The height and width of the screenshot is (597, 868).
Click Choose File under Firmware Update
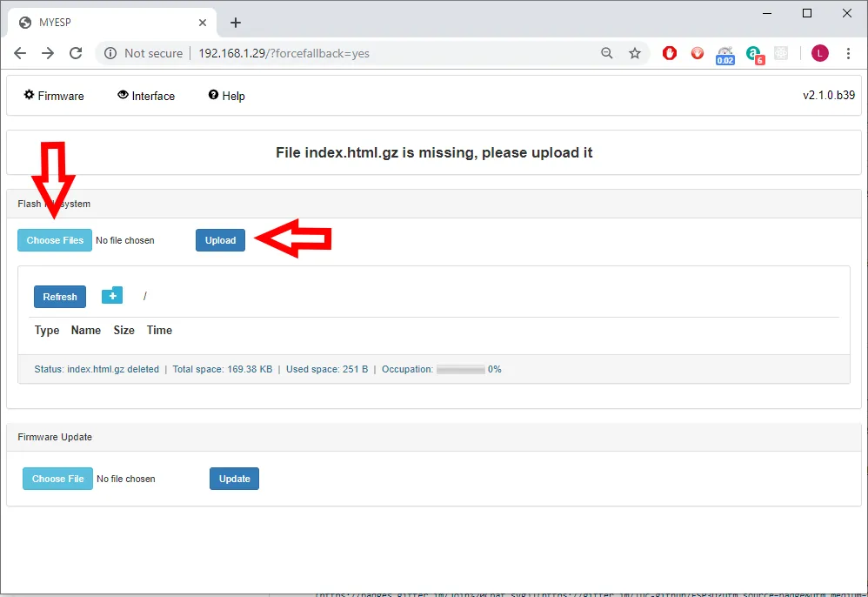pos(57,479)
